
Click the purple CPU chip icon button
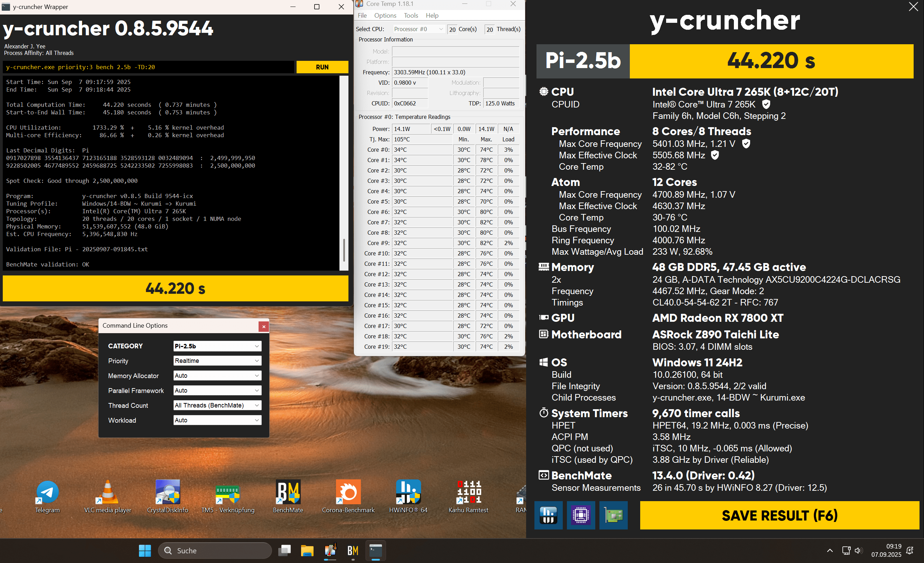581,515
